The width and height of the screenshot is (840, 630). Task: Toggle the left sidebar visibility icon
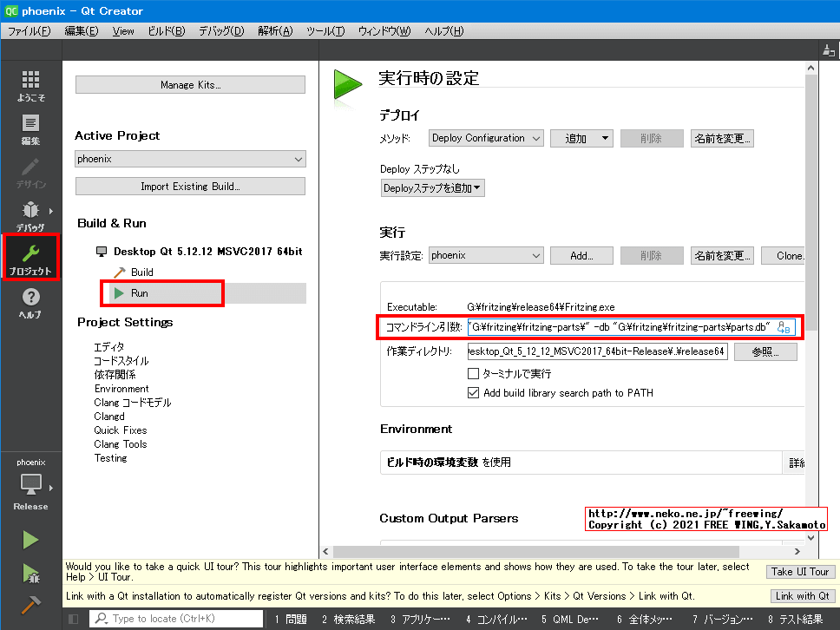74,619
